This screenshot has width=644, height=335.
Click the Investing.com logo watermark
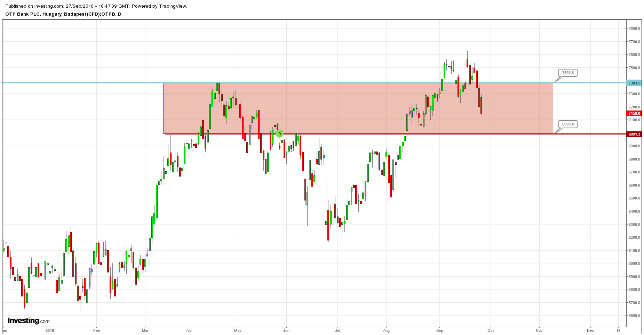[29, 320]
